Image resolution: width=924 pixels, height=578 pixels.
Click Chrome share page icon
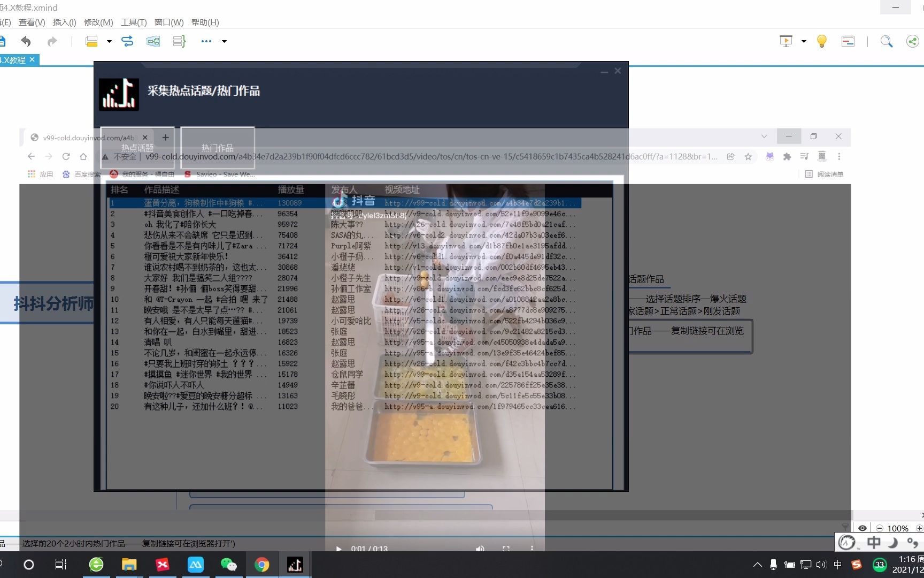point(730,156)
